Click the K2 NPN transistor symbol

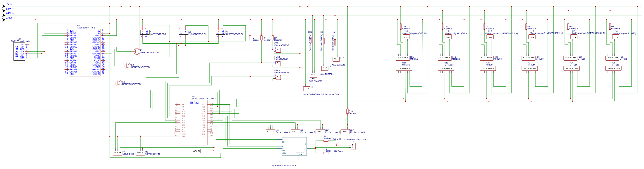click(127, 66)
